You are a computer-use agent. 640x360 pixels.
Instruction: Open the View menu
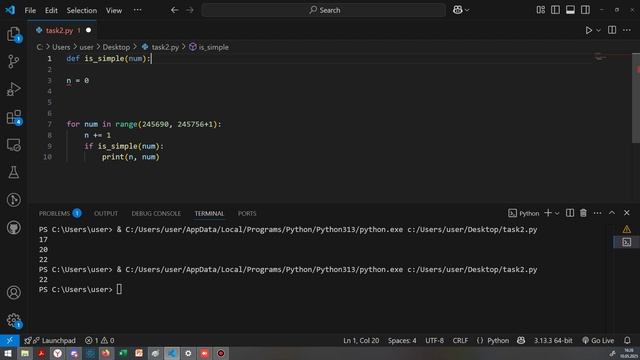[x=114, y=10]
